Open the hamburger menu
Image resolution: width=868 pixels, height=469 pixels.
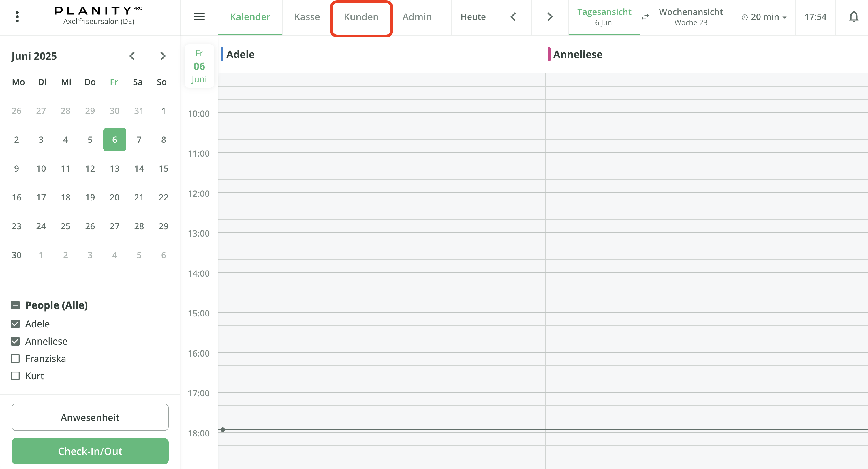click(199, 17)
